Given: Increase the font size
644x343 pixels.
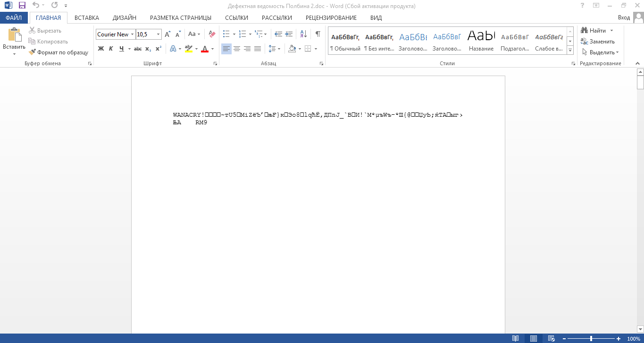Looking at the screenshot, I should tap(168, 34).
